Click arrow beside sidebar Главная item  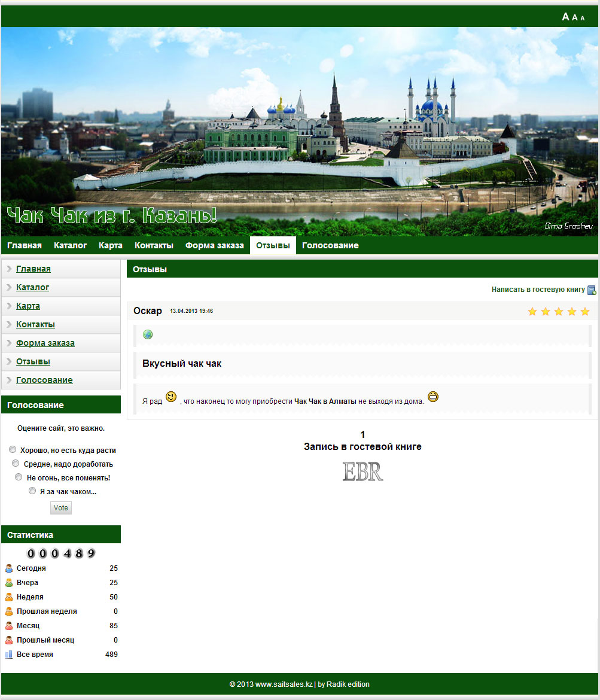tap(9, 269)
